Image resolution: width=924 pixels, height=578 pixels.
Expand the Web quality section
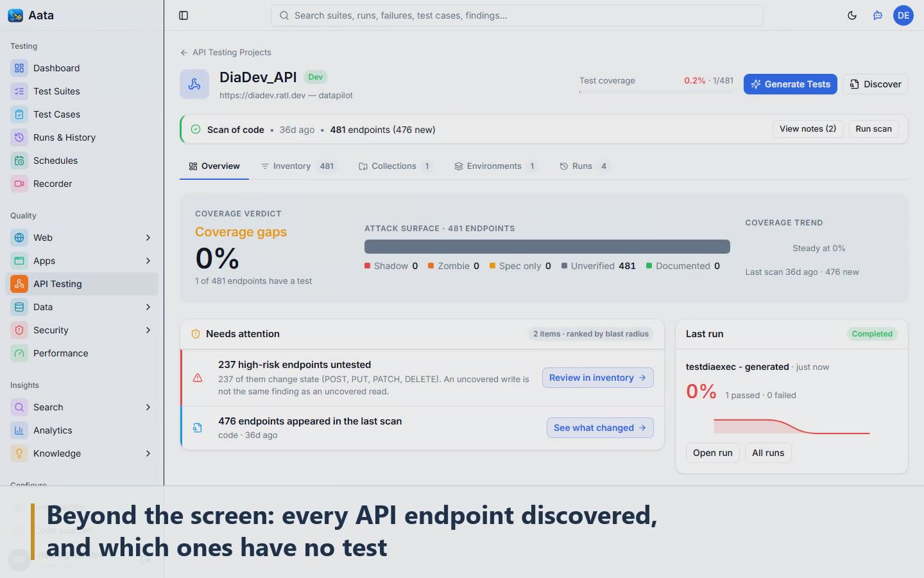[148, 238]
